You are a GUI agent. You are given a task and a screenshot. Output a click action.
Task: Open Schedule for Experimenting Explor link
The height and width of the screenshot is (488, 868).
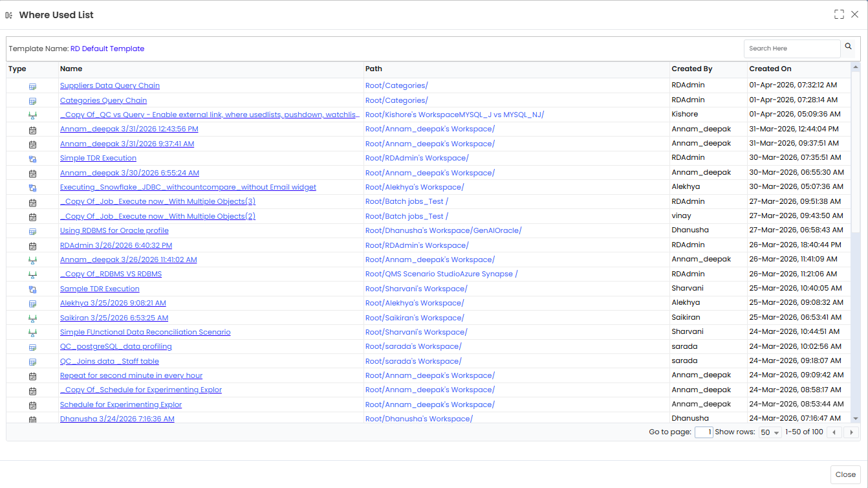click(x=121, y=405)
